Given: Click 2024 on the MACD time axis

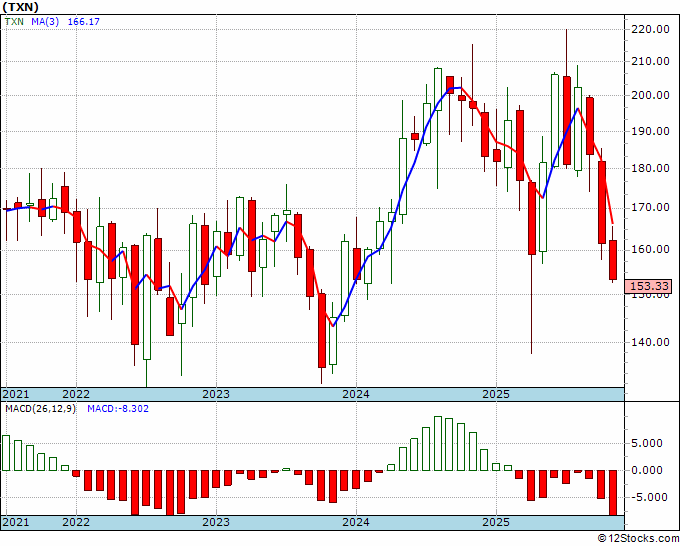Looking at the screenshot, I should (356, 522).
